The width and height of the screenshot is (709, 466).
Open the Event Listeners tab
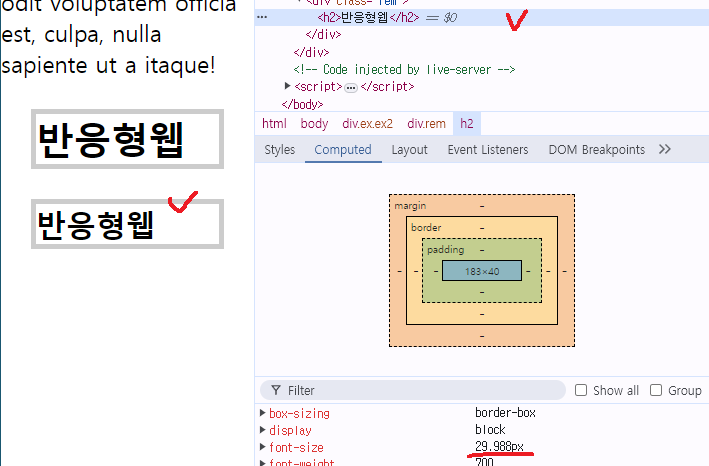[488, 150]
